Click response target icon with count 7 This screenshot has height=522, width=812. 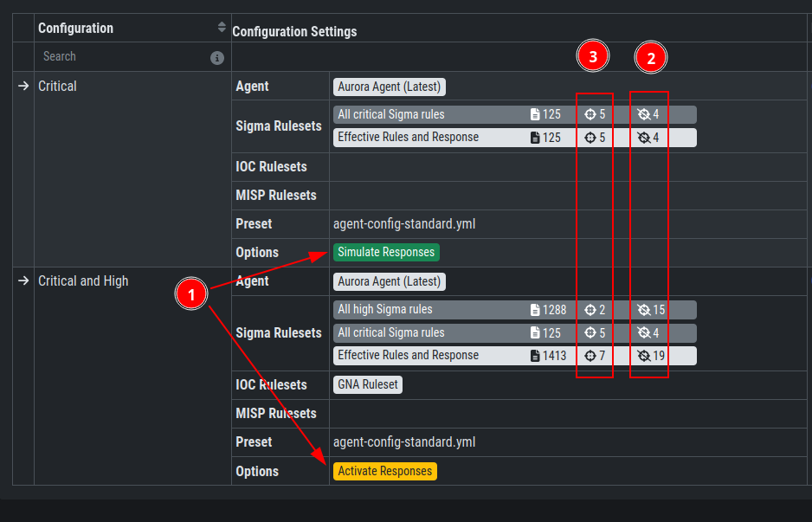tap(590, 356)
